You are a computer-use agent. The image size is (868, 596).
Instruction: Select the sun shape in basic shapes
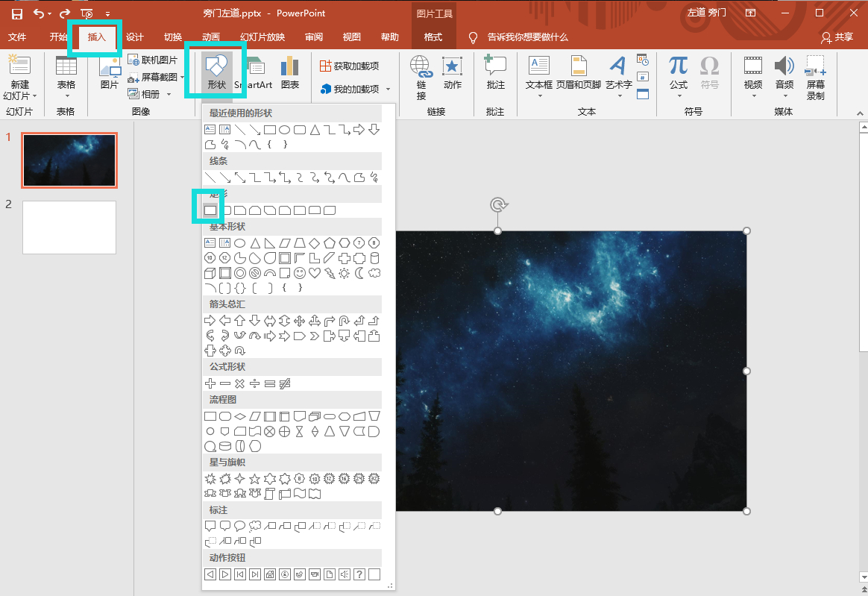345,273
